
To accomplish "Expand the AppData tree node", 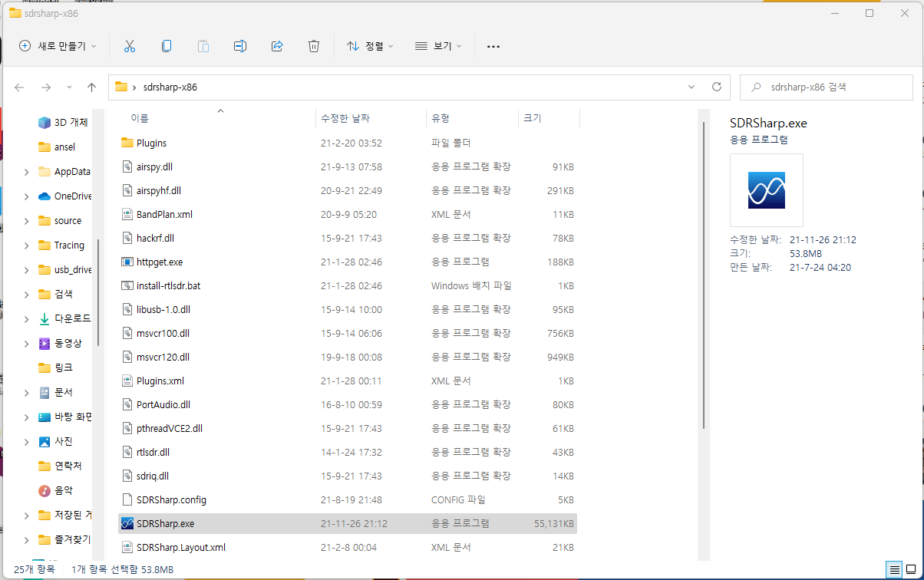I will coord(27,171).
